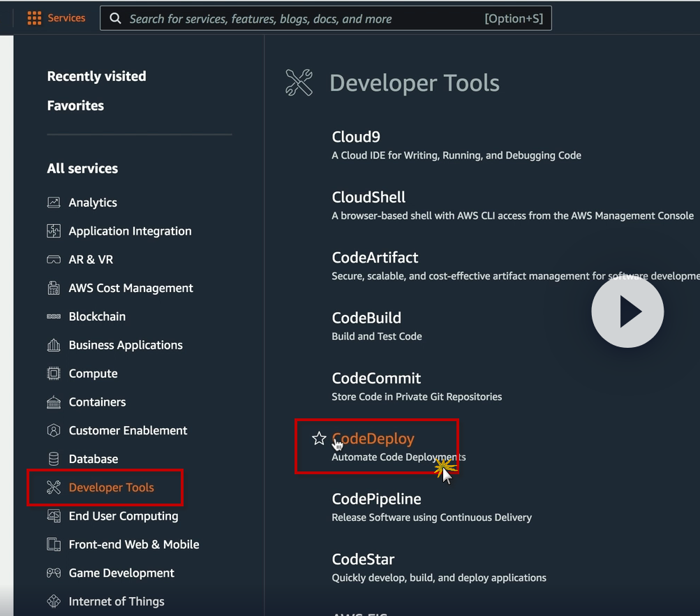The height and width of the screenshot is (616, 700).
Task: Open the Cloud9 service link
Action: pos(356,137)
